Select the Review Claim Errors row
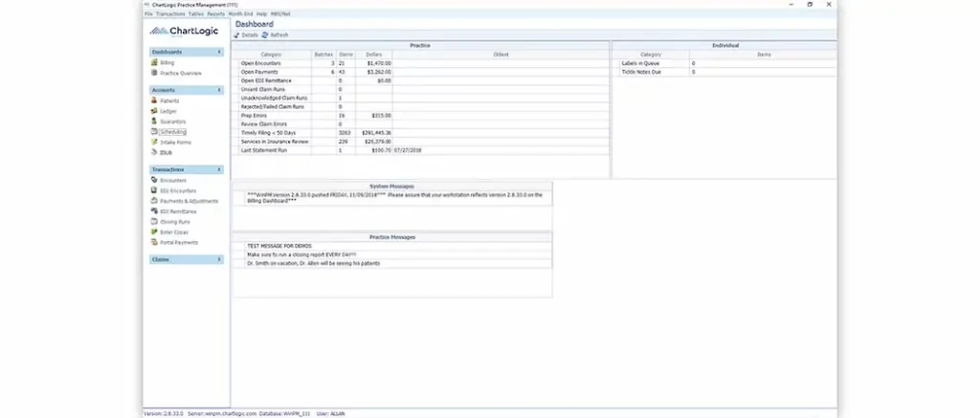Viewport: 980px width, 418px height. pos(420,124)
